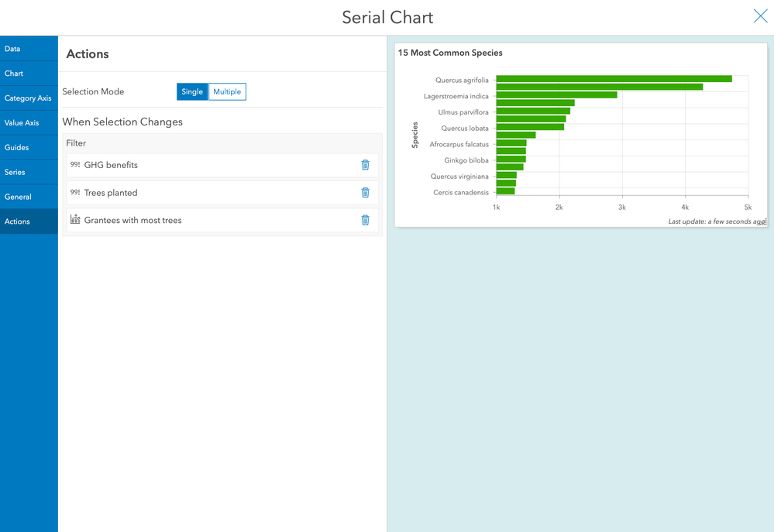Go to the Series tab
Viewport: 774px width, 532px height.
coord(29,172)
